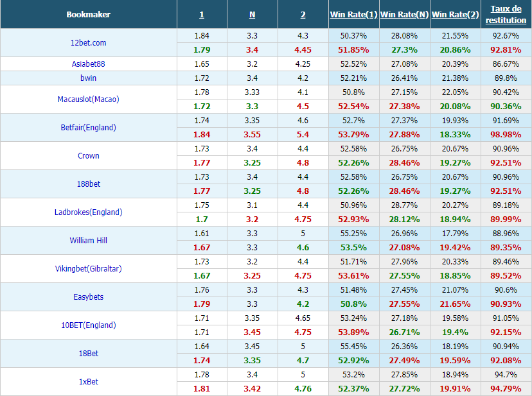Select Betfair's red 5.4 odds value
The height and width of the screenshot is (396, 532).
(x=303, y=135)
